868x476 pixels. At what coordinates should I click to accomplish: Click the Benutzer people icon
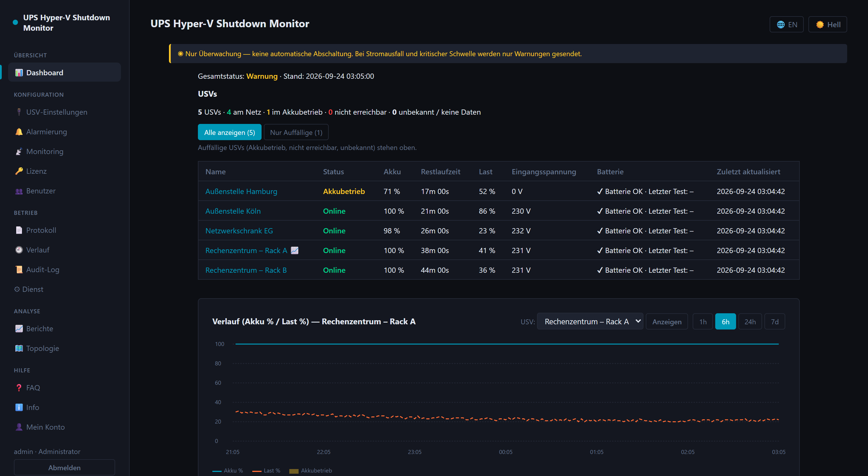tap(19, 191)
